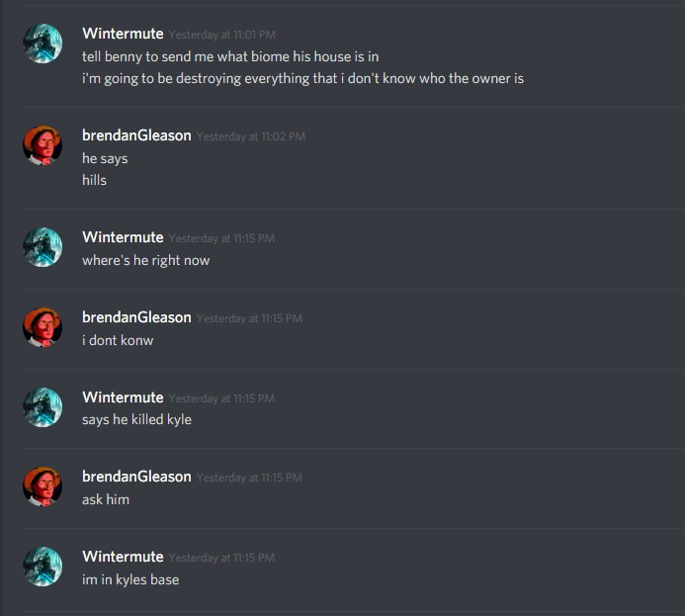Open brendanGleason's avatar beside "ask him"
The height and width of the screenshot is (616, 685).
tap(43, 486)
